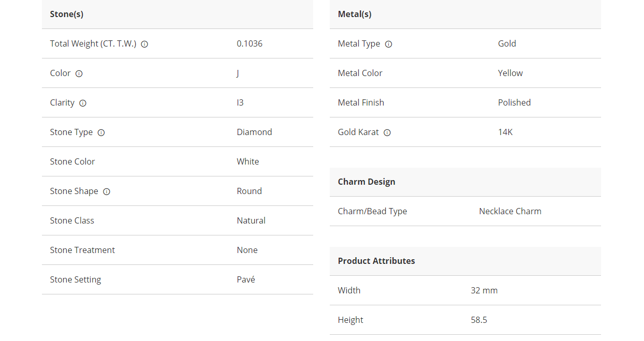Click the 14K gold karat value

click(x=505, y=132)
